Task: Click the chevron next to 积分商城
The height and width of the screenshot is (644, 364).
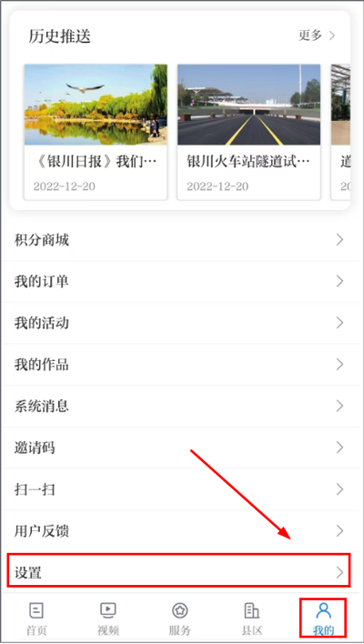Action: pyautogui.click(x=339, y=240)
